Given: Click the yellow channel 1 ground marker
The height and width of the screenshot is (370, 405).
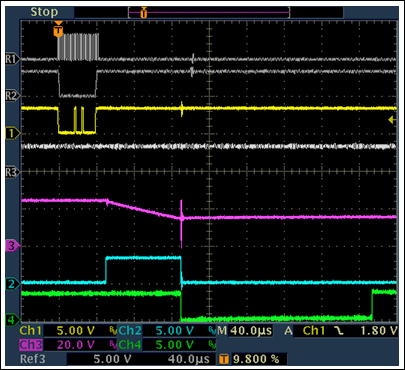Looking at the screenshot, I should [12, 134].
